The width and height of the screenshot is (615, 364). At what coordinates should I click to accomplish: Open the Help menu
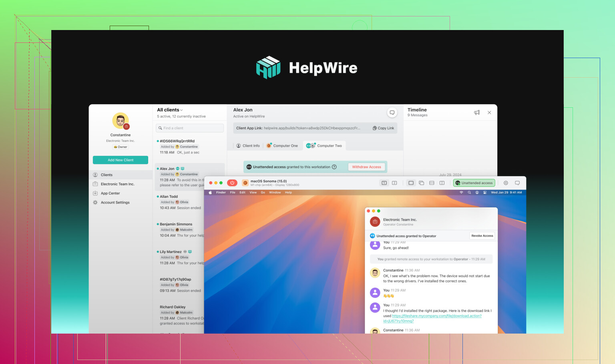(288, 193)
